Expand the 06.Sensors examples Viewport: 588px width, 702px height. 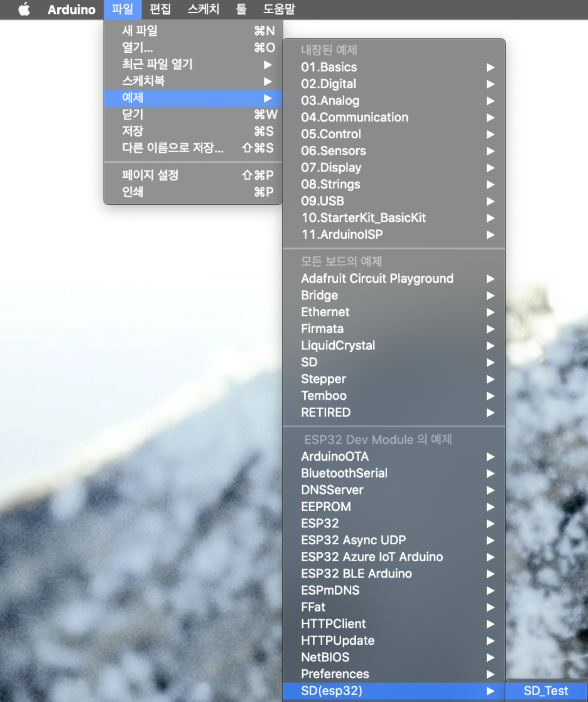pos(394,151)
